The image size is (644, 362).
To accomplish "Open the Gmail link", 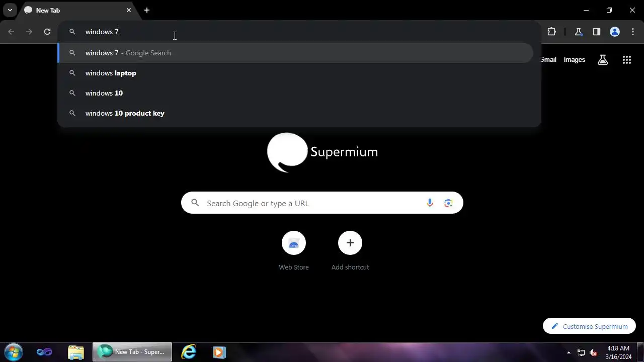I will tap(548, 59).
